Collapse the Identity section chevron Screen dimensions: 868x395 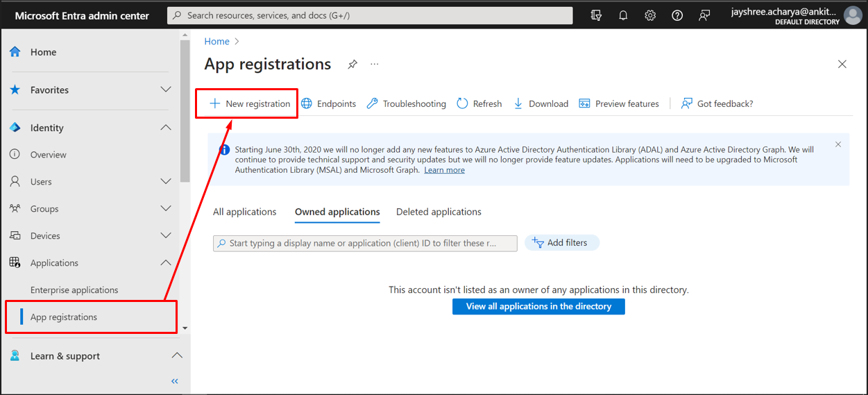166,128
